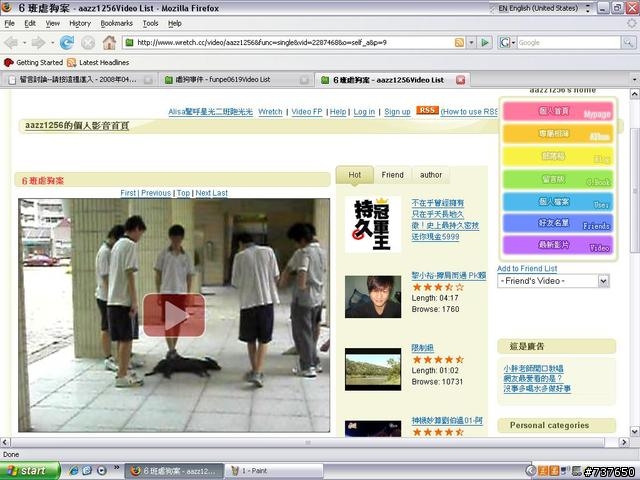The width and height of the screenshot is (640, 480).
Task: Select the Hot tab in video sidebar
Action: click(354, 175)
